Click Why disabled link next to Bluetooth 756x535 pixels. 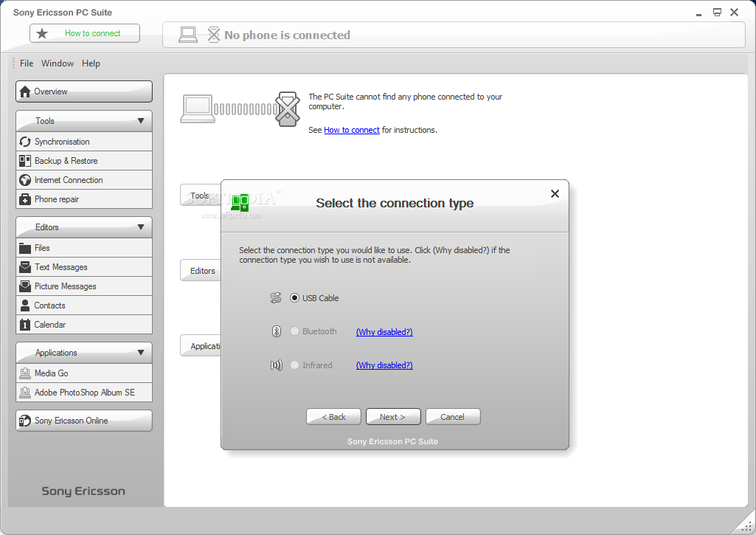click(x=384, y=332)
